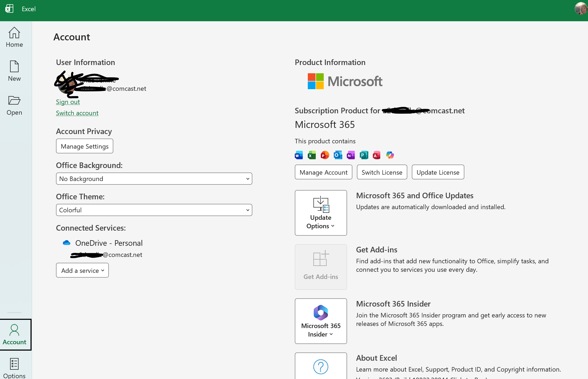Click the 'Microsoft 365 Insider' section heading
Screen dimensions: 588x379
pyautogui.click(x=393, y=304)
